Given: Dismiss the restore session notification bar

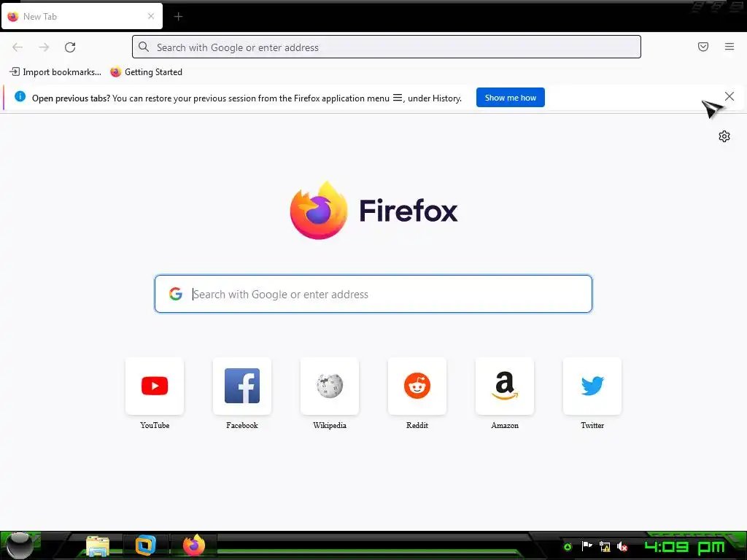Looking at the screenshot, I should click(729, 97).
